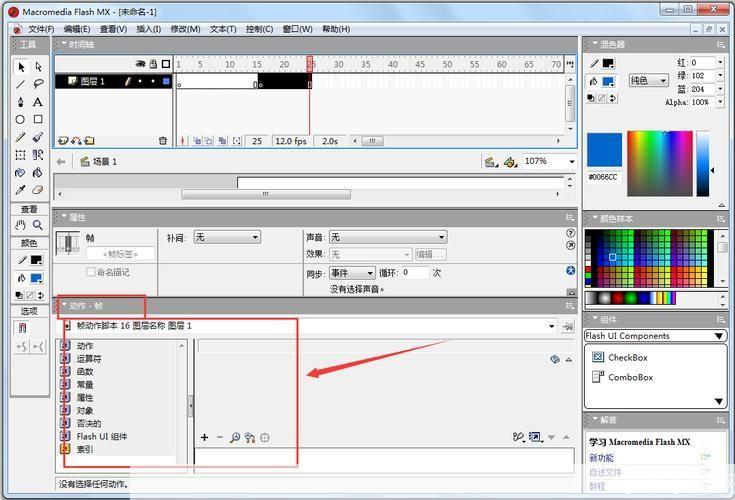The image size is (735, 500).
Task: Select the Line tool
Action: (x=21, y=84)
